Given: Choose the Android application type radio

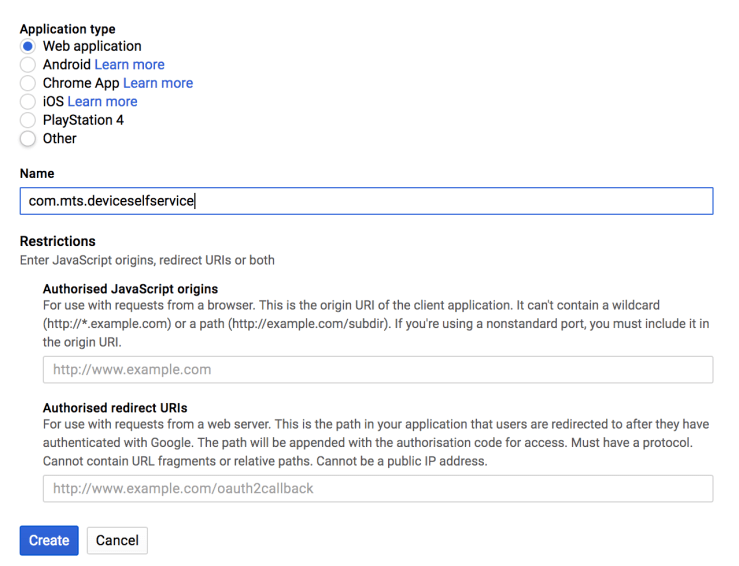Looking at the screenshot, I should [28, 65].
